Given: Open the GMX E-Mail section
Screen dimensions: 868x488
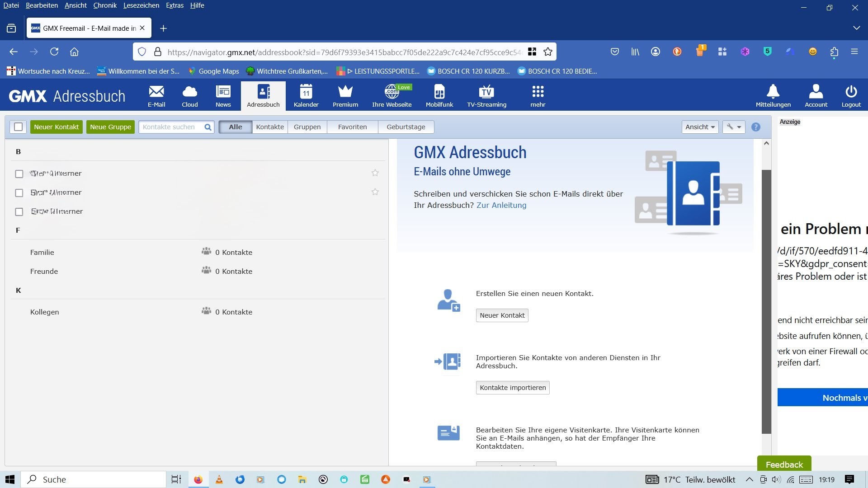Looking at the screenshot, I should point(156,96).
